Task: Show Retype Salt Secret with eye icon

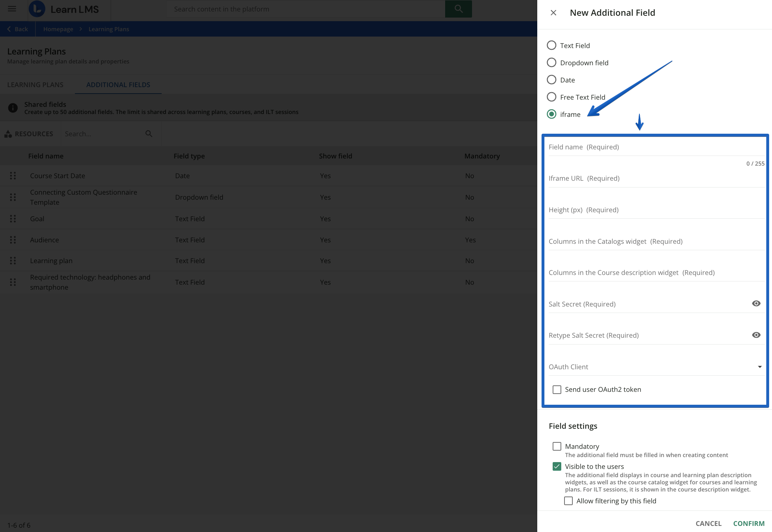Action: coord(756,335)
